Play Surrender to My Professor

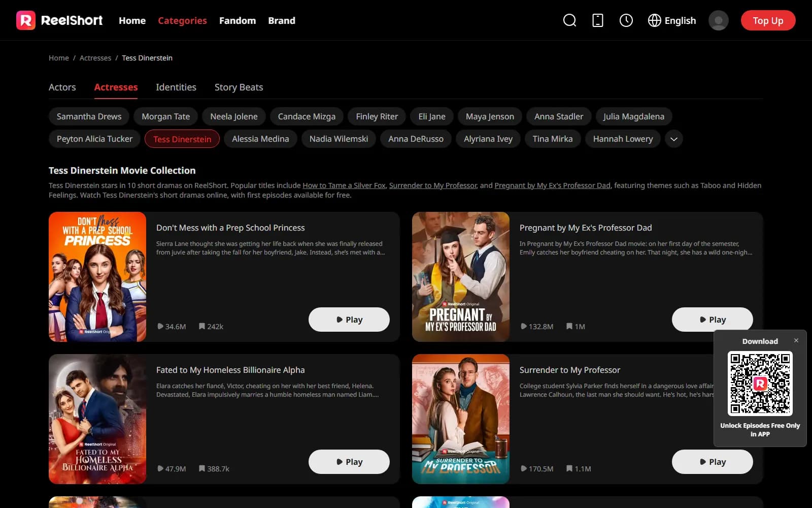tap(713, 462)
